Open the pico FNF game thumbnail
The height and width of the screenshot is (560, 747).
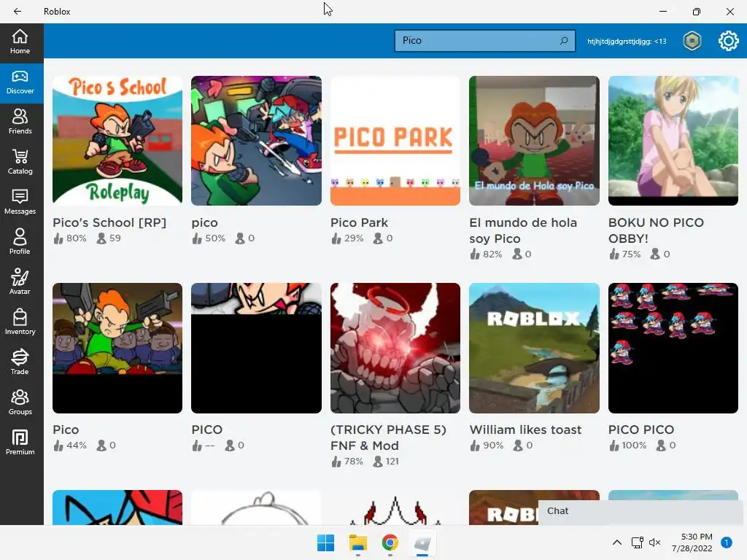click(x=256, y=141)
